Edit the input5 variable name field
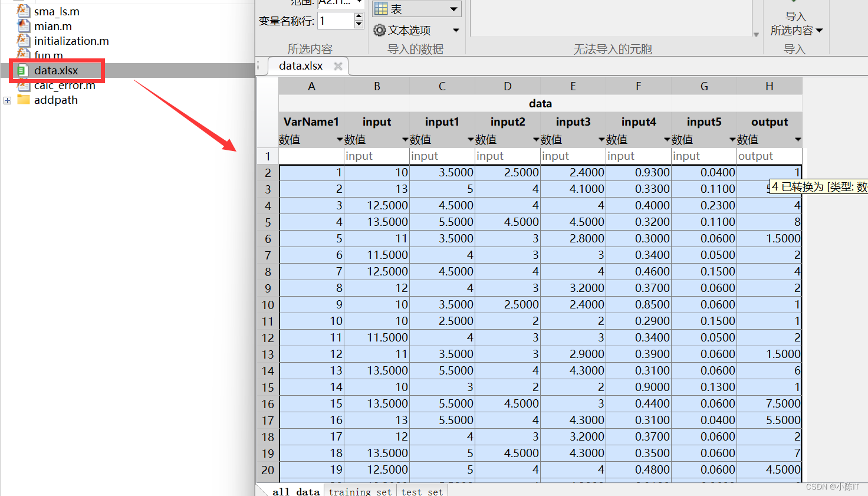The image size is (868, 496). pos(704,121)
